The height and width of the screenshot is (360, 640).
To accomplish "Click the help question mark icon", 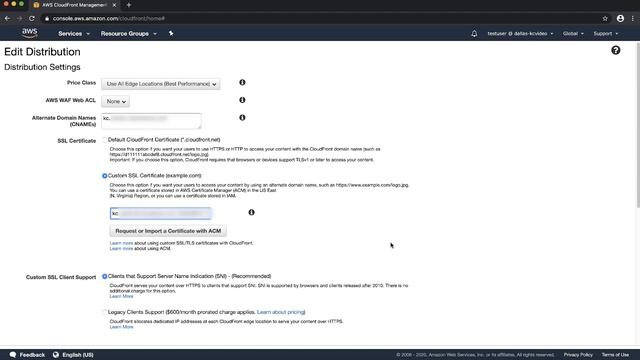I will (616, 50).
